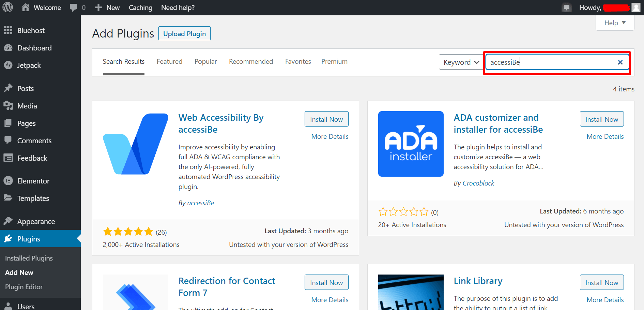Go to Installed Plugins submenu
Image resolution: width=644 pixels, height=310 pixels.
point(29,258)
